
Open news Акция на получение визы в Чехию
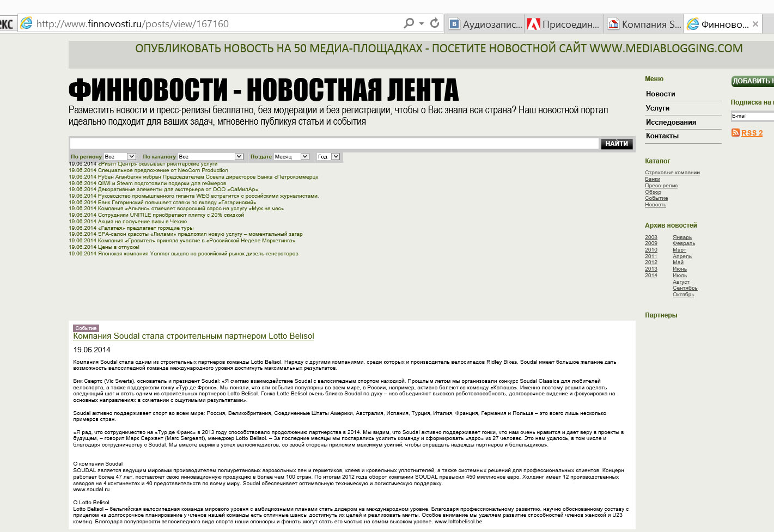[x=142, y=221]
